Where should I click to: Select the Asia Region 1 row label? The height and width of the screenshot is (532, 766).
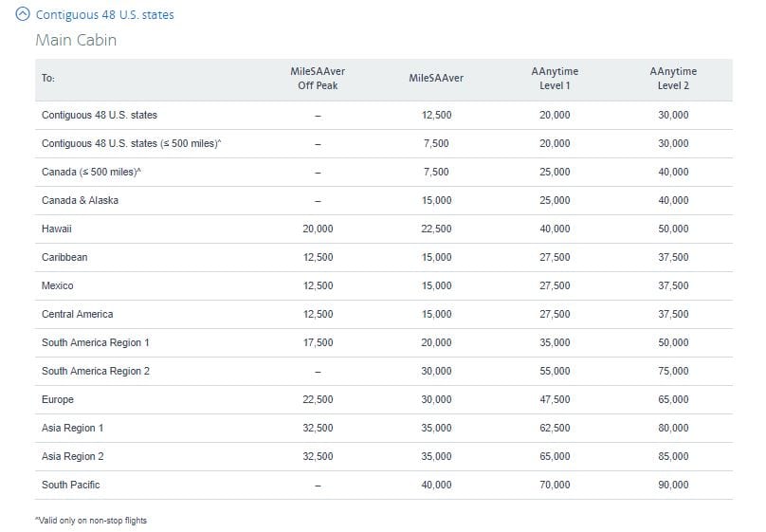pyautogui.click(x=72, y=428)
